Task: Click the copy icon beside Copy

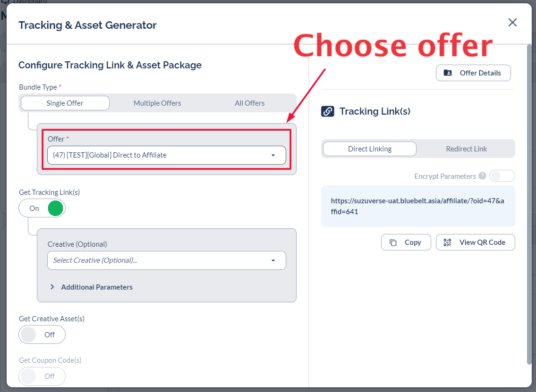Action: pyautogui.click(x=393, y=242)
